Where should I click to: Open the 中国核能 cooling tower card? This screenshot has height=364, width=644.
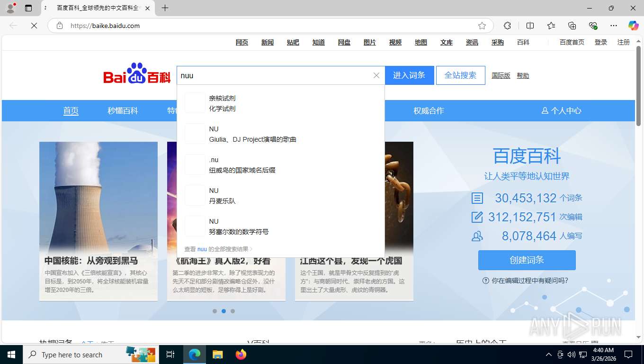[98, 221]
